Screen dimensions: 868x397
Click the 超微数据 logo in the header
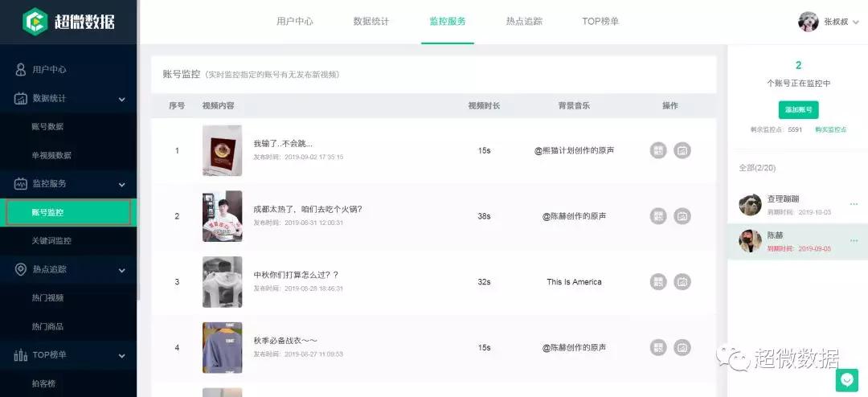68,20
